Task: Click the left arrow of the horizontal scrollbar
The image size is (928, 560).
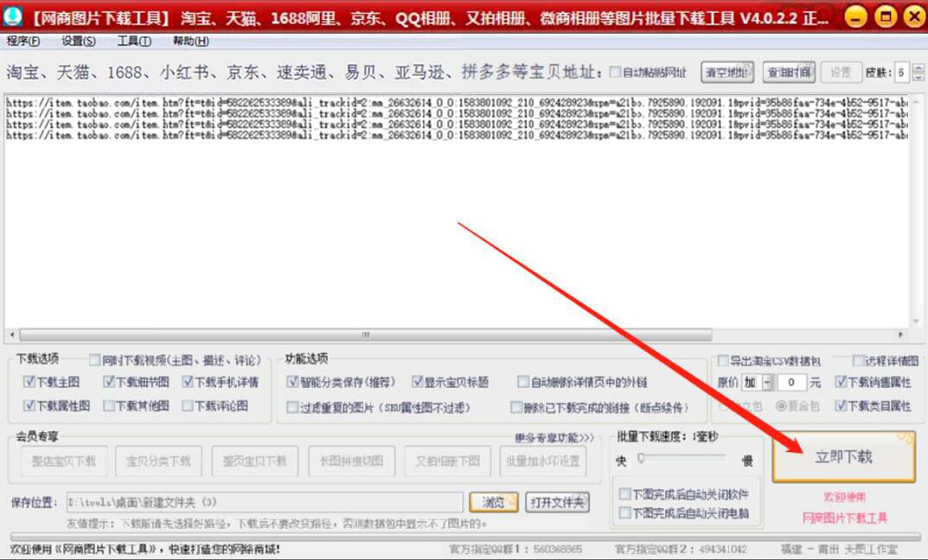Action: (x=11, y=334)
